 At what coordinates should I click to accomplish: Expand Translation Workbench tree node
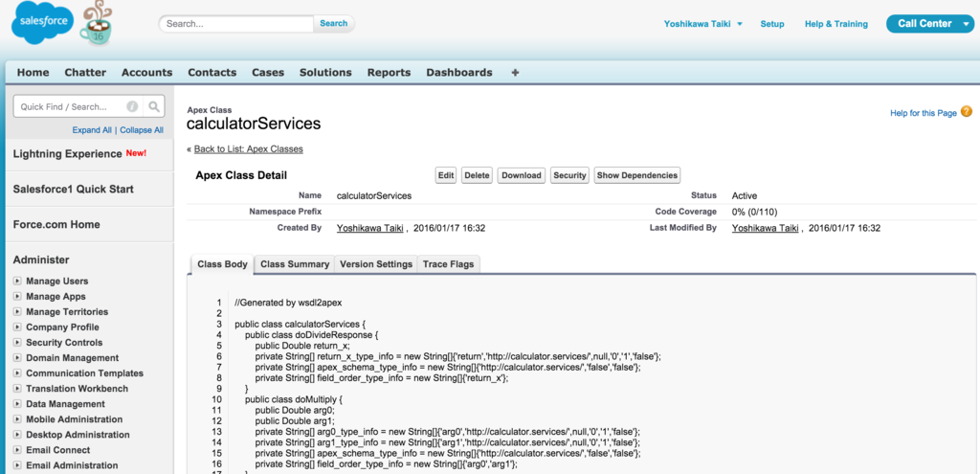(x=17, y=389)
